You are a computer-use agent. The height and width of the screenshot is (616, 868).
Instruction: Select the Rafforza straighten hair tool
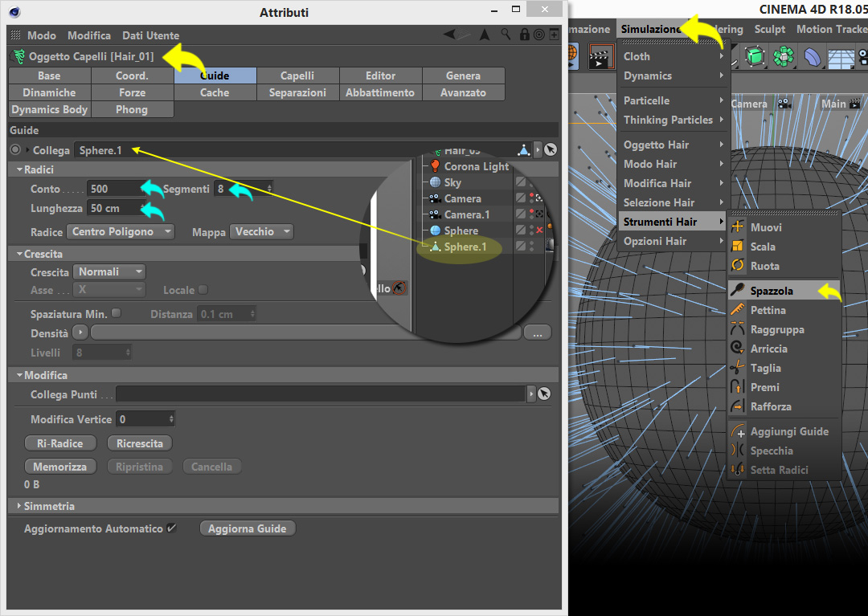pyautogui.click(x=784, y=407)
